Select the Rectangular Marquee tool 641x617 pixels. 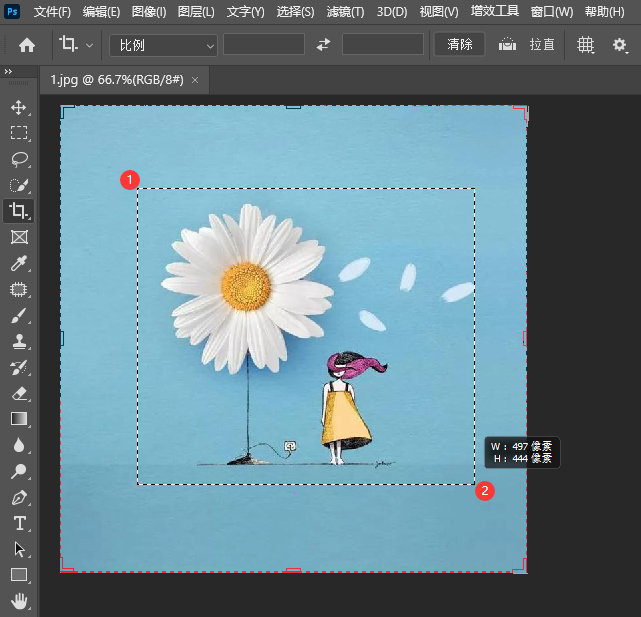click(18, 133)
